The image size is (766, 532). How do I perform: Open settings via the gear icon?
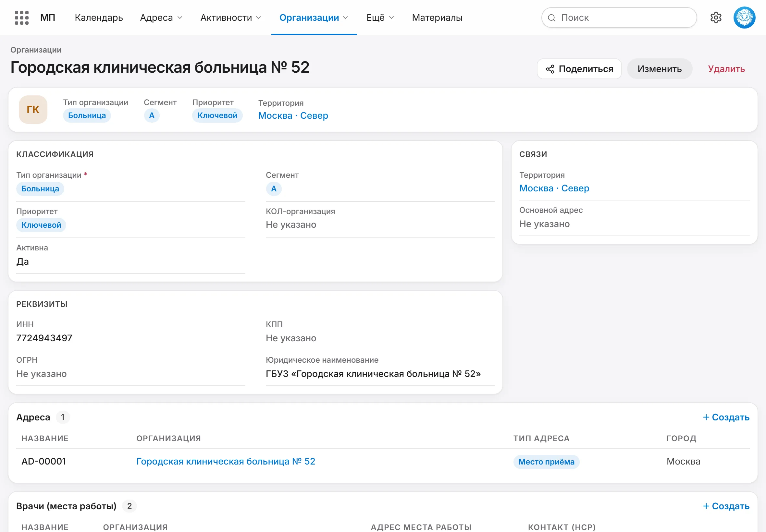click(x=716, y=18)
